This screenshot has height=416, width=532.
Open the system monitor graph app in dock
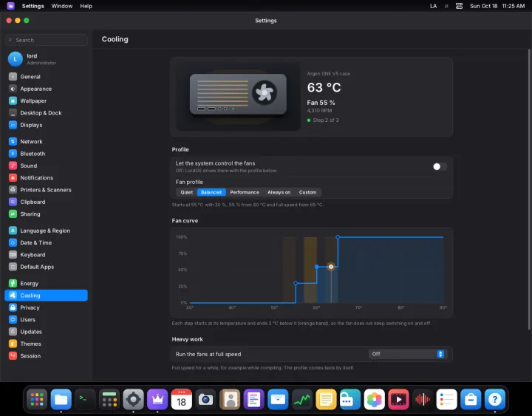pyautogui.click(x=302, y=399)
